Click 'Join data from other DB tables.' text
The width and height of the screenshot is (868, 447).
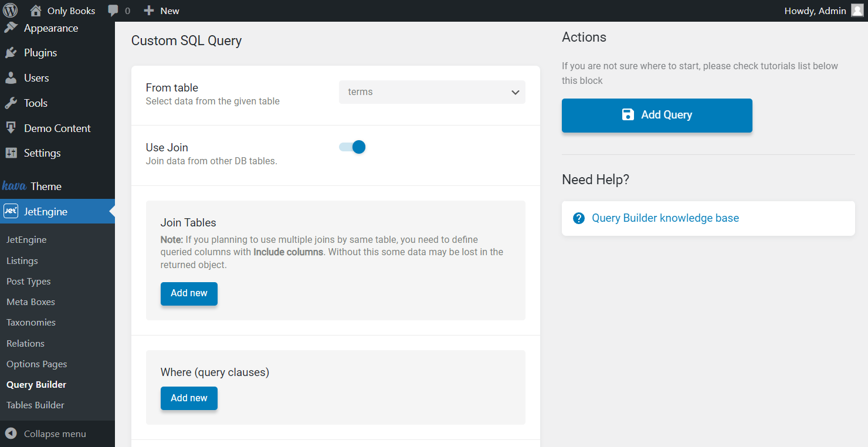pyautogui.click(x=212, y=161)
